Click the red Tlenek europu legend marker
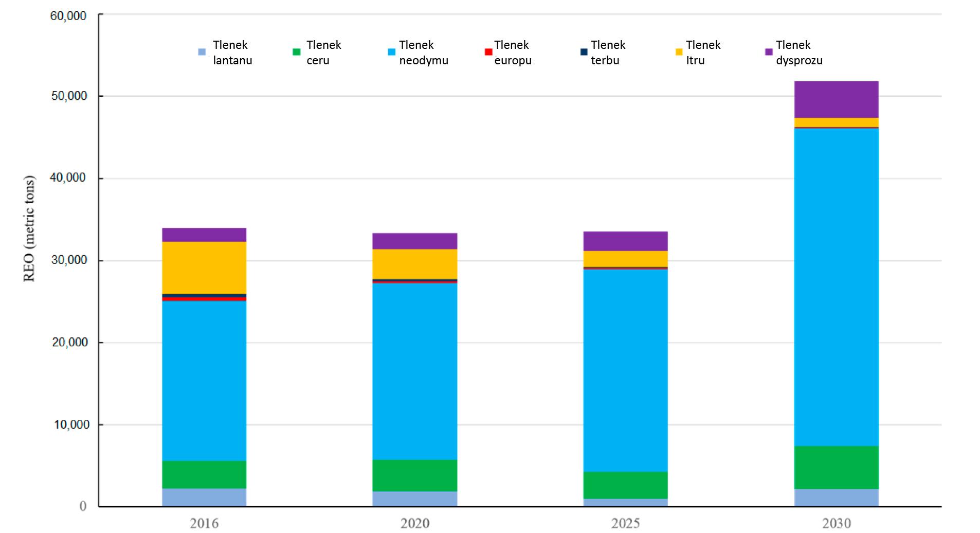This screenshot has width=980, height=533. click(488, 52)
